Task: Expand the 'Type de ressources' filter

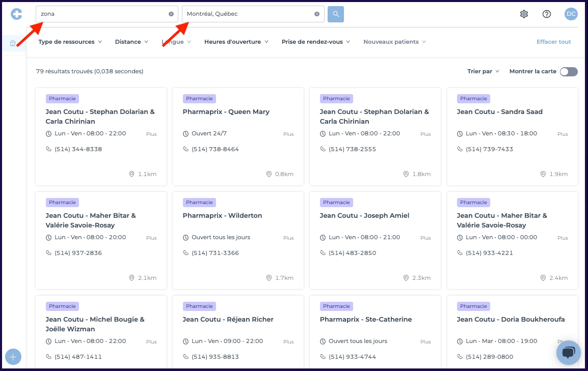Action: [70, 42]
